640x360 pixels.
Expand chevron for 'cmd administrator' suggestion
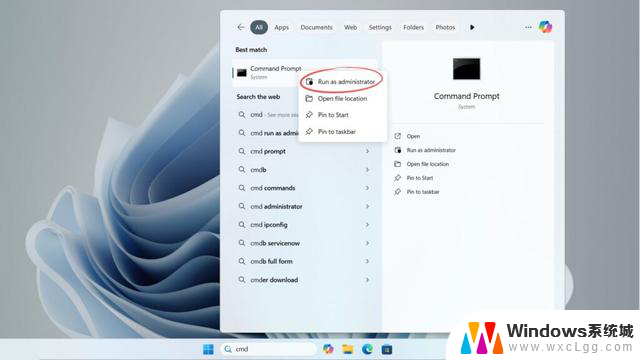(x=367, y=207)
